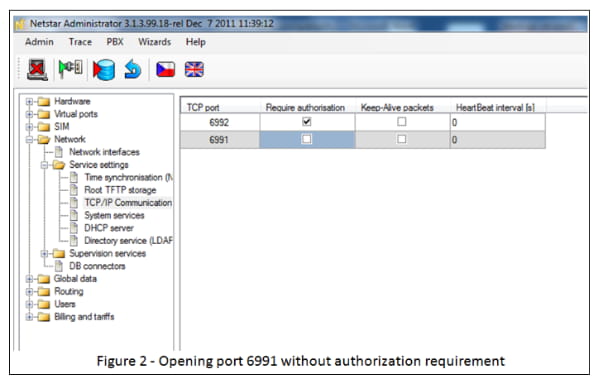Expand the Global data tree node
The width and height of the screenshot is (598, 382).
(29, 279)
